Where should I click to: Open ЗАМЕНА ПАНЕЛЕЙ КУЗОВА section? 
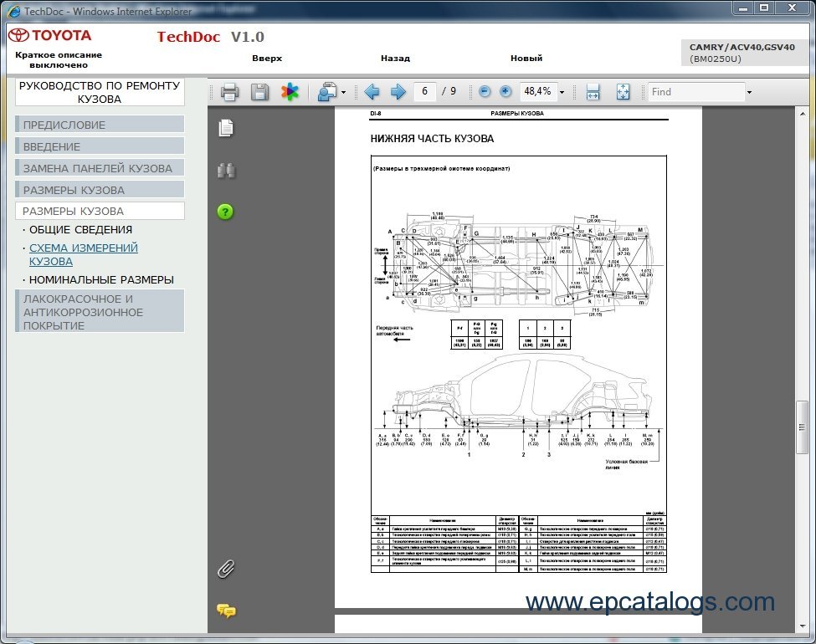click(100, 169)
